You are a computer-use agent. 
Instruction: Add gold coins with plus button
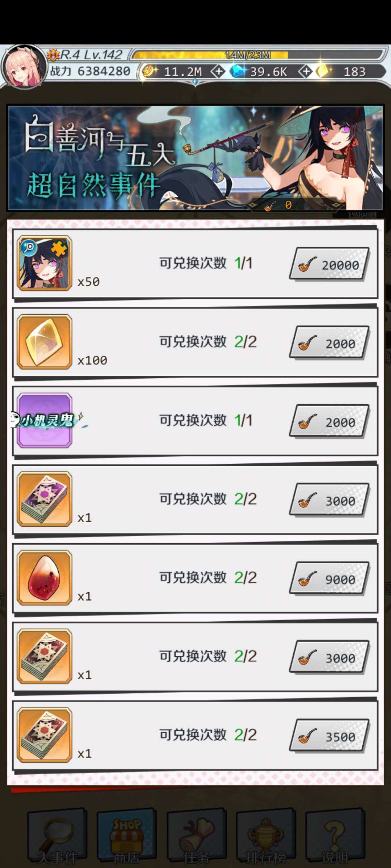tap(218, 72)
